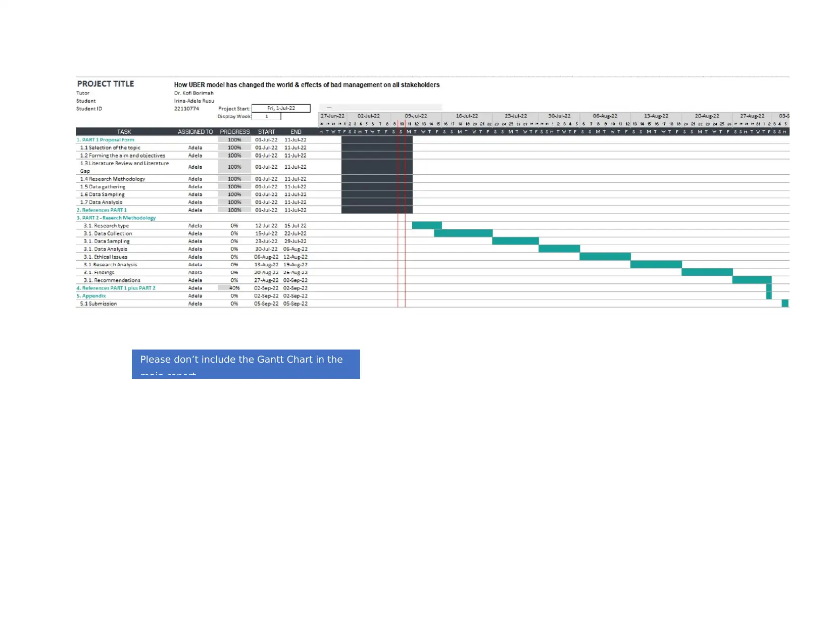This screenshot has height=644, width=834.
Task: Click the 16-Jul-22 week header in the timeline
Action: [x=467, y=116]
